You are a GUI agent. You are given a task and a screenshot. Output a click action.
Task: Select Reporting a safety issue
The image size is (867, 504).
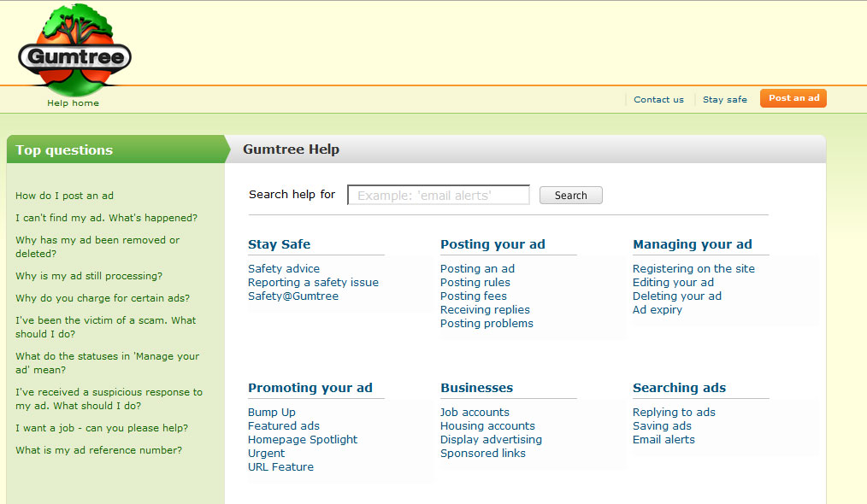pos(312,282)
